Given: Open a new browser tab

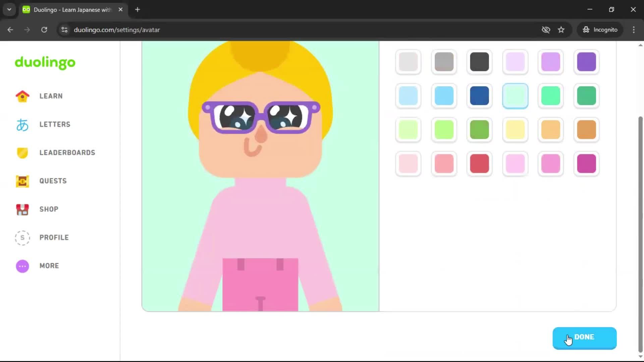Looking at the screenshot, I should point(137,9).
